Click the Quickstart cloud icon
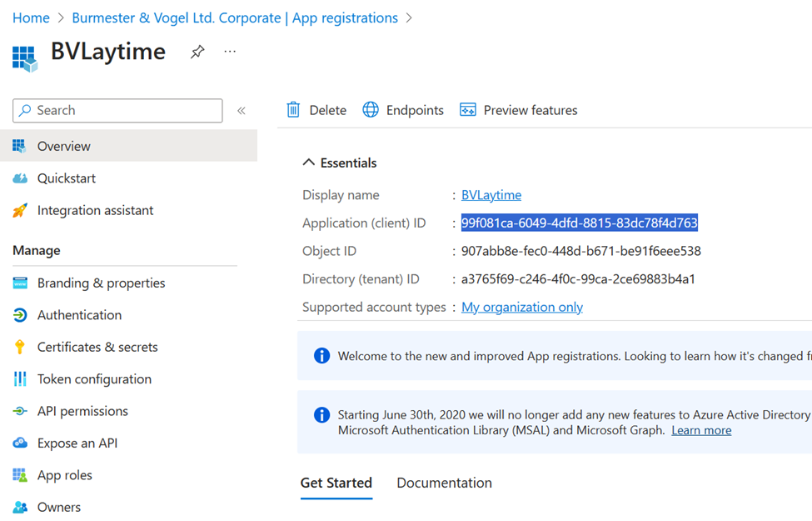812x521 pixels. (x=20, y=178)
